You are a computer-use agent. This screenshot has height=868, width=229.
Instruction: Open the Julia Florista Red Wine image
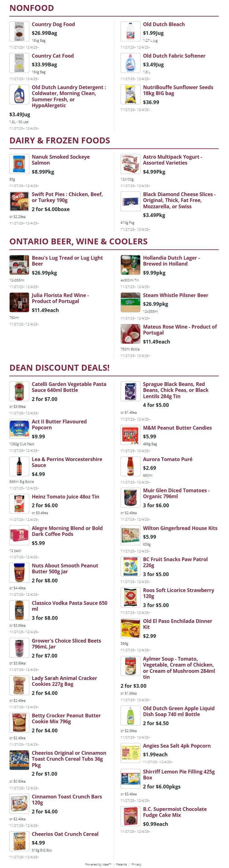click(19, 302)
